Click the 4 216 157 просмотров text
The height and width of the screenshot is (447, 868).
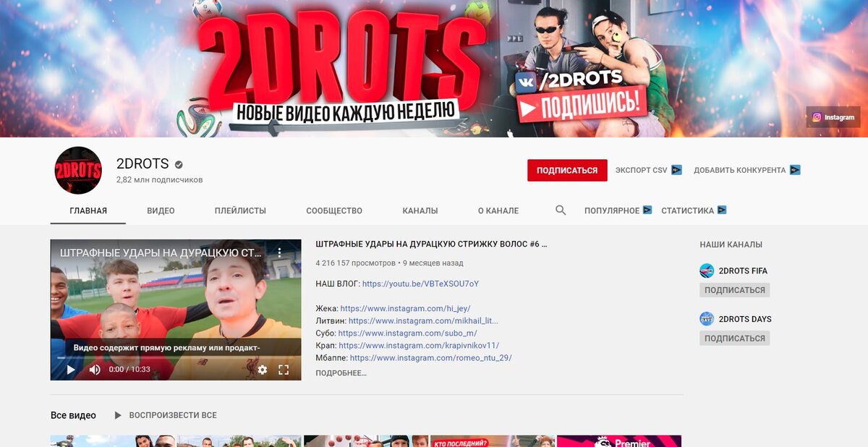[x=355, y=263]
